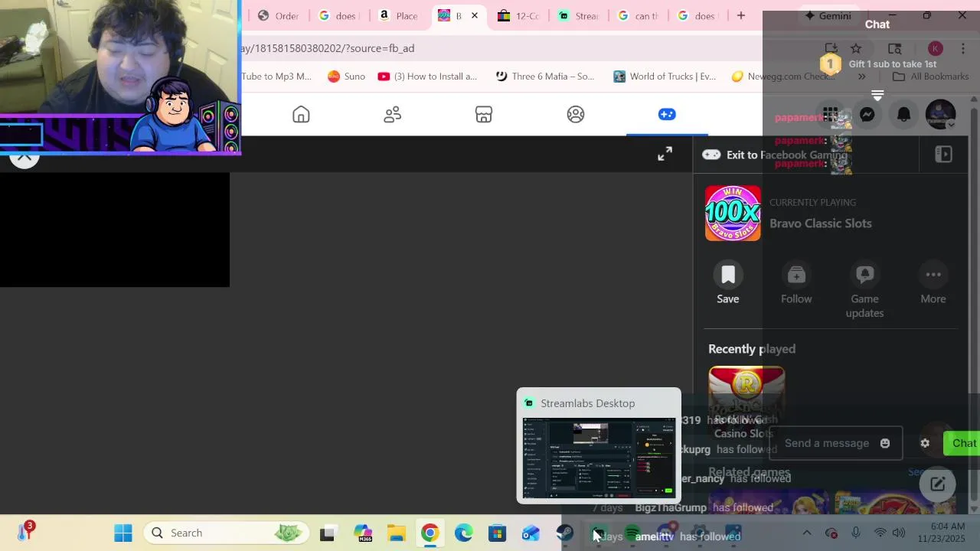Switch to the Stream tab
Viewport: 980px width, 551px height.
(578, 16)
